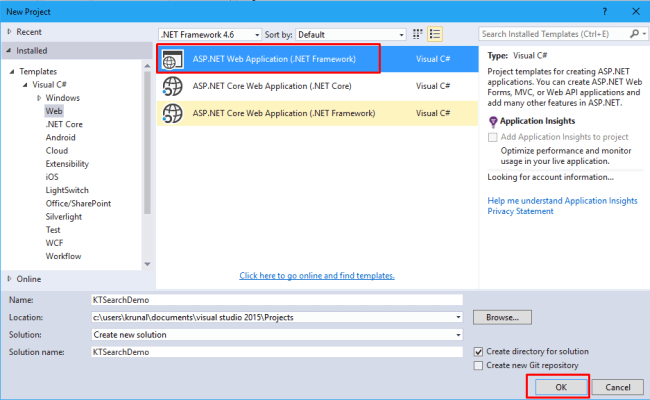Click the ASP.NET Core (.NET Core) globe icon
The image size is (650, 400).
(172, 86)
